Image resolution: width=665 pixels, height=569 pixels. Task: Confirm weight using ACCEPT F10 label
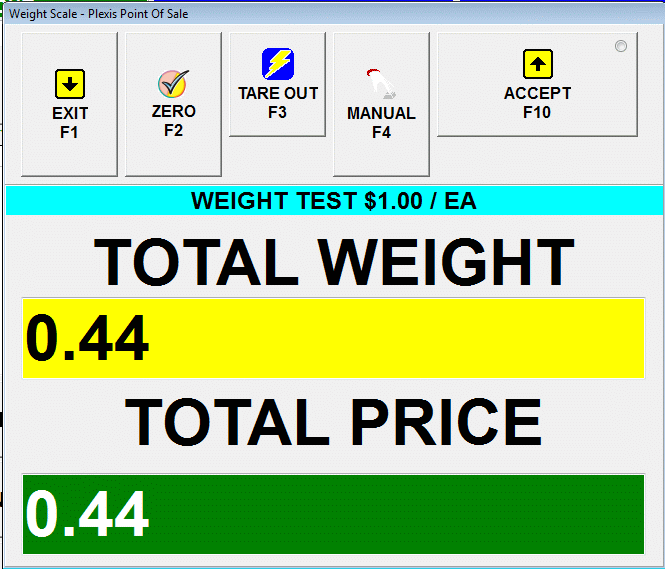(537, 102)
